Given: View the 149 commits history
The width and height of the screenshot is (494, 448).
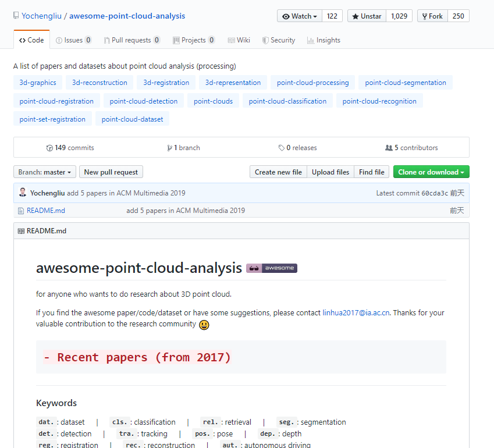Looking at the screenshot, I should tap(70, 148).
